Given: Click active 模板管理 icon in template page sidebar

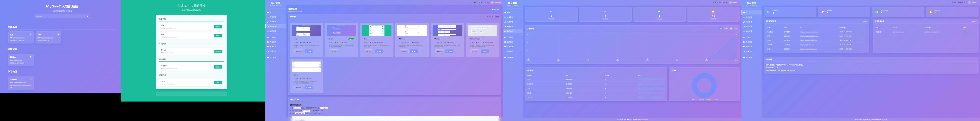Looking at the screenshot, I should coord(268,26).
